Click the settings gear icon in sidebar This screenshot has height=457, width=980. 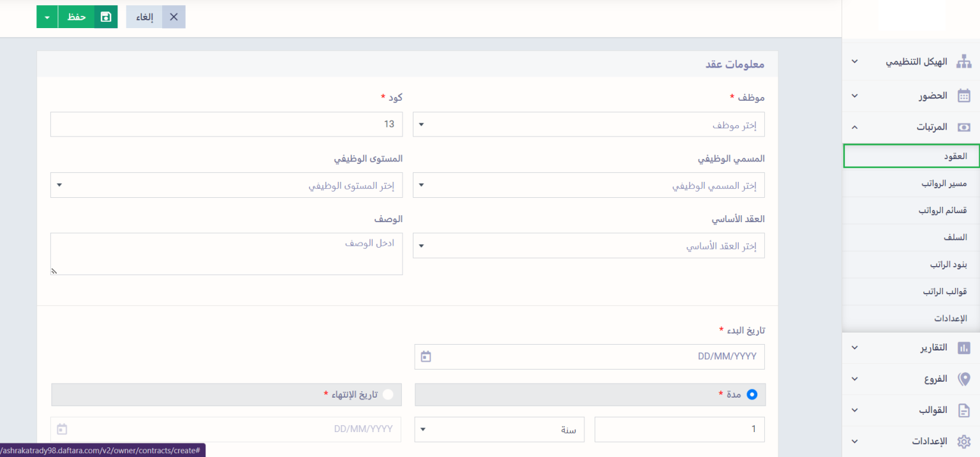click(964, 442)
